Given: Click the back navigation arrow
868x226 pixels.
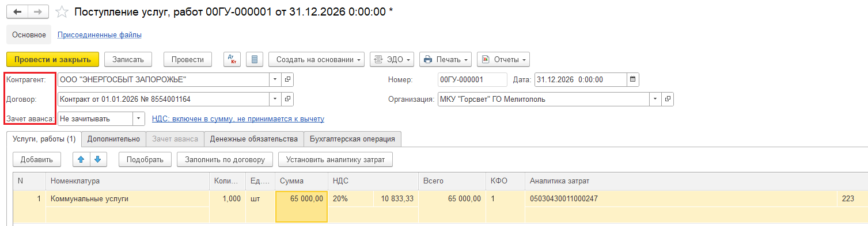Looking at the screenshot, I should pos(18,11).
